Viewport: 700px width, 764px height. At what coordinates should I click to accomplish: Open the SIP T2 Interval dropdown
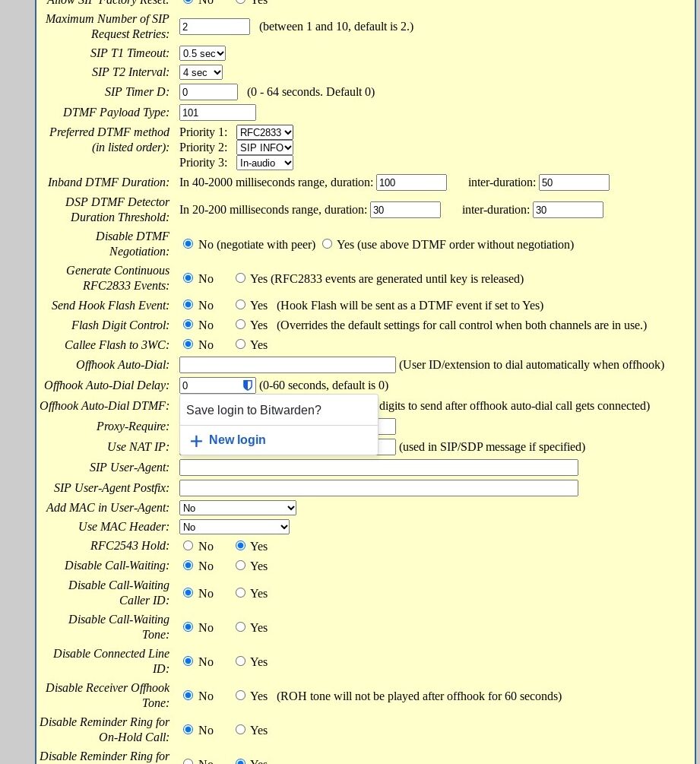pos(201,73)
